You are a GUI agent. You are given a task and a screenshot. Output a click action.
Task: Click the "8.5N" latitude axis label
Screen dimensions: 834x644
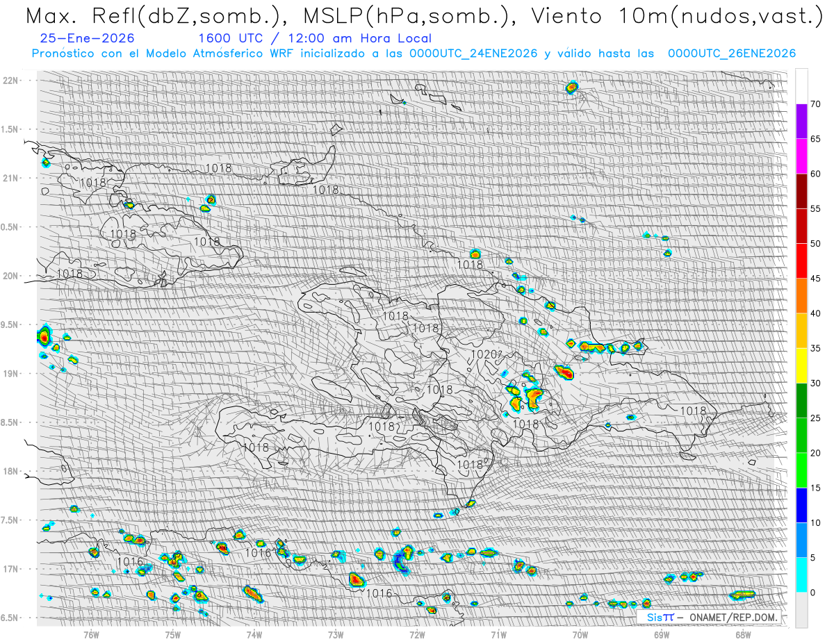(x=10, y=422)
